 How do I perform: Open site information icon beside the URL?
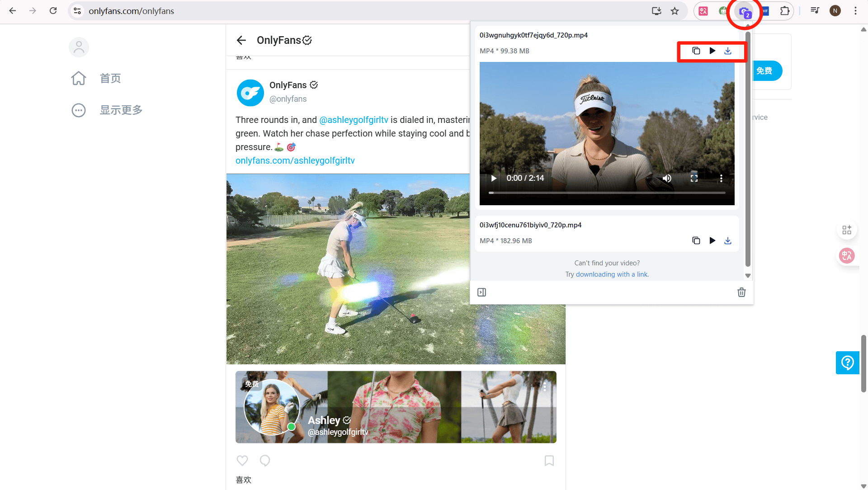point(77,11)
